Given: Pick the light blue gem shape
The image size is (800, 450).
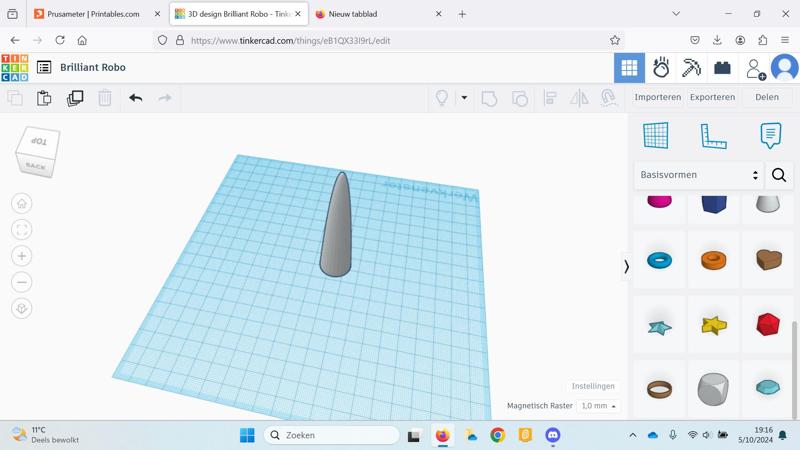Looking at the screenshot, I should [768, 387].
